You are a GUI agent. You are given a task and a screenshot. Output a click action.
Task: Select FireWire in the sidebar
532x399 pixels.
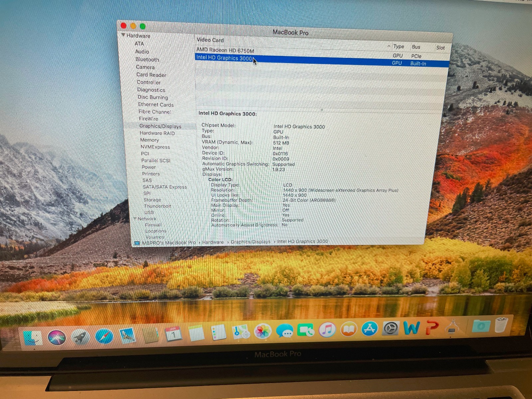tap(149, 119)
